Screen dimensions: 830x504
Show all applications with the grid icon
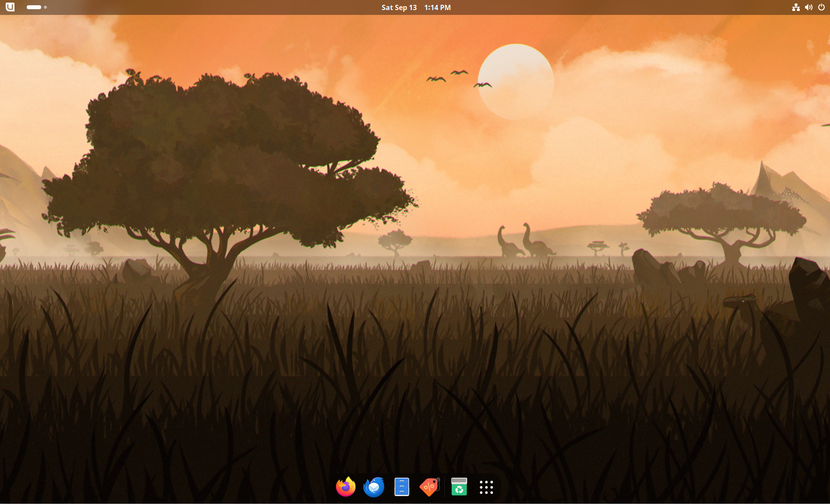click(486, 487)
